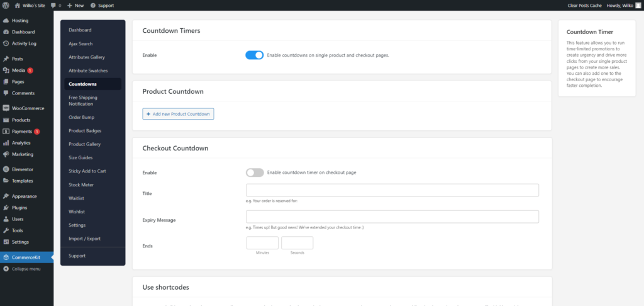This screenshot has height=306, width=644.
Task: Click the Appearance paintbrush icon
Action: coord(6,196)
